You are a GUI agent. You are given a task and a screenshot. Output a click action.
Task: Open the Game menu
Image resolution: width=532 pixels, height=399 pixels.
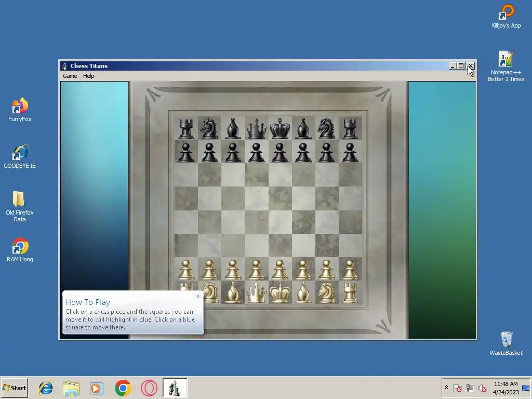70,76
